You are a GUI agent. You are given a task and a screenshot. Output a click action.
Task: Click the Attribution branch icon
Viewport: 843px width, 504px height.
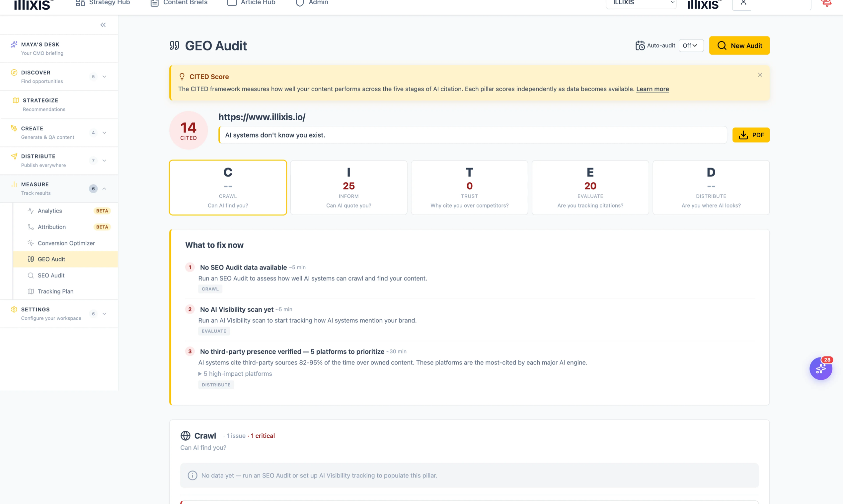point(31,227)
